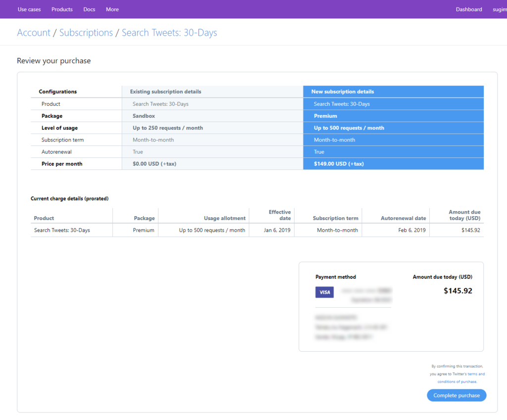This screenshot has width=507, height=420.
Task: Select Current charge details (prorated) heading
Action: (69, 199)
